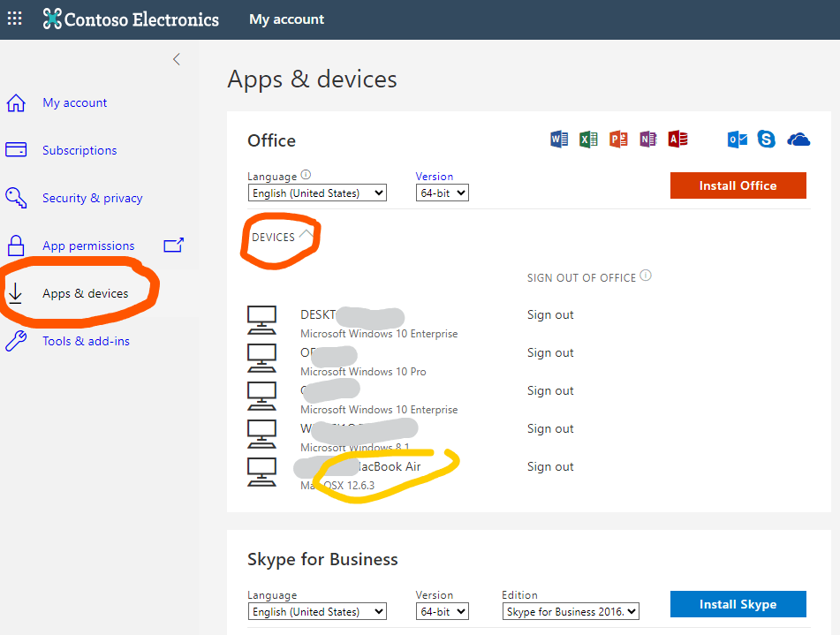Click the home icon beside My account
The height and width of the screenshot is (635, 840).
tap(16, 102)
